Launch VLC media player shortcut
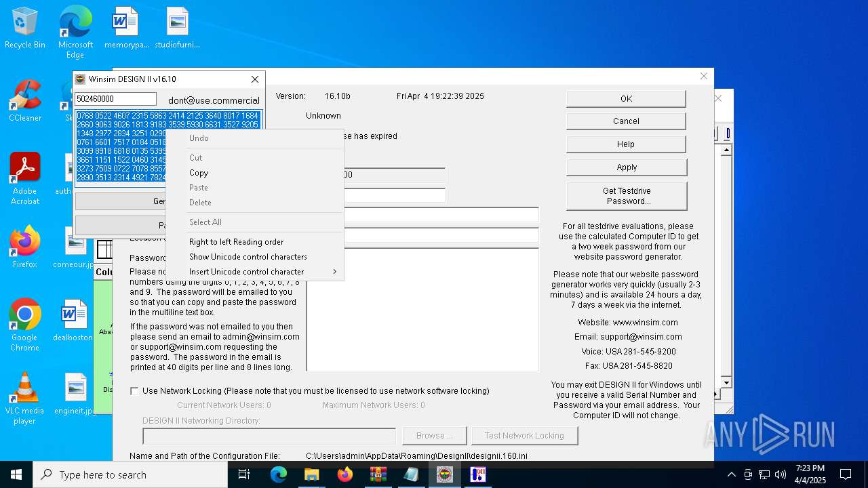868x488 pixels. pos(25,398)
